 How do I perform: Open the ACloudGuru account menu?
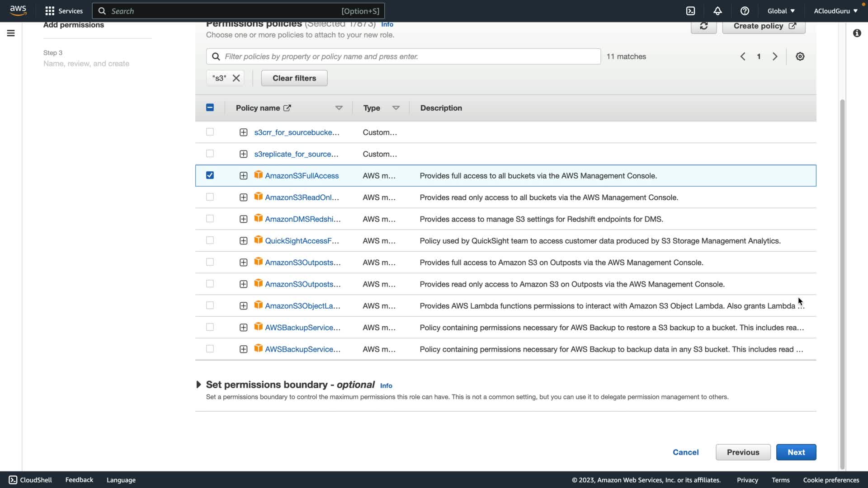click(x=835, y=11)
